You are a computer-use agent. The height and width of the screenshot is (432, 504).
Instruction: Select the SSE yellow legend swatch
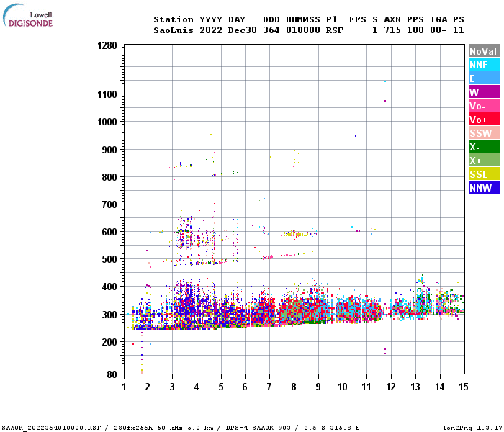(484, 174)
